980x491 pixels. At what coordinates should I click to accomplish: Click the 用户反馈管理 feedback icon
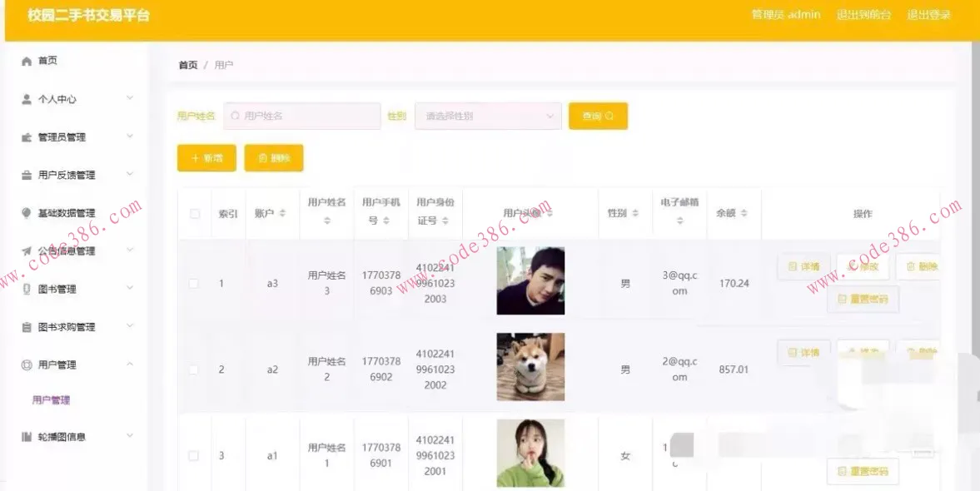27,174
